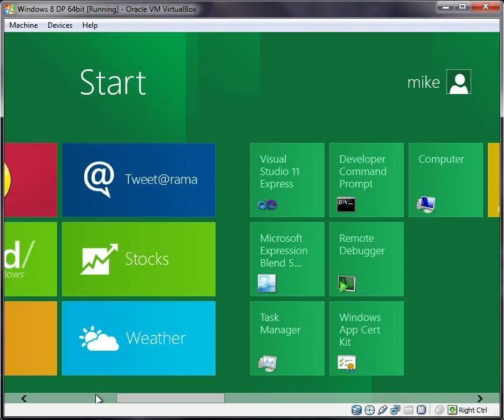Viewport: 504px width, 420px height.
Task: Launch Microsoft Expression Blend 5 tile
Action: click(x=287, y=259)
